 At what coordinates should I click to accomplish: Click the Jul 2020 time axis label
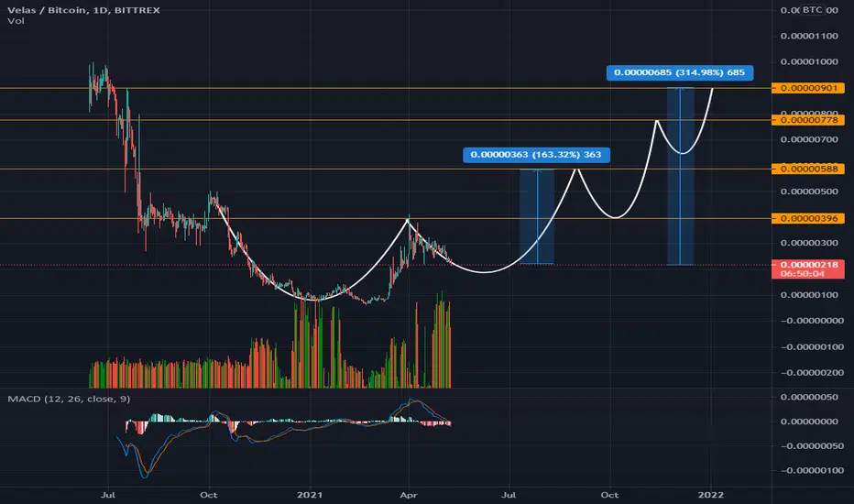click(108, 495)
